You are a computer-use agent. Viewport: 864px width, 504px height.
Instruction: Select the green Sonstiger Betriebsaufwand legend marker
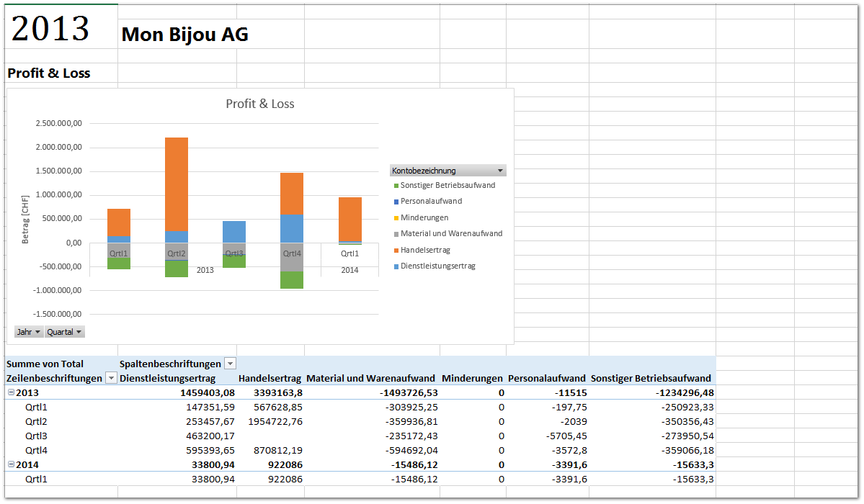[396, 186]
